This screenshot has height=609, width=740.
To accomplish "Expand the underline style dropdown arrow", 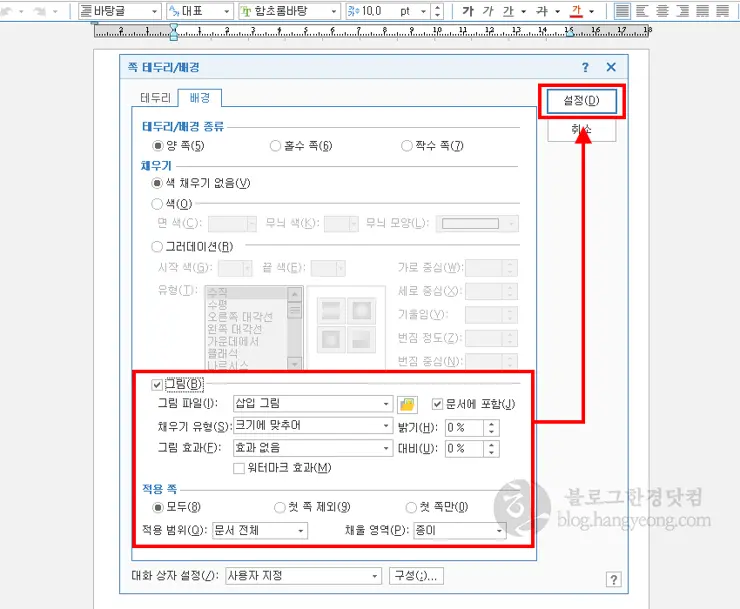I will 524,11.
